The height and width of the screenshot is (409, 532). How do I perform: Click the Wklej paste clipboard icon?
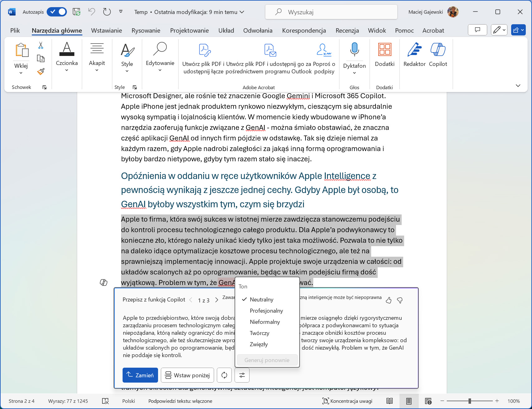point(22,50)
